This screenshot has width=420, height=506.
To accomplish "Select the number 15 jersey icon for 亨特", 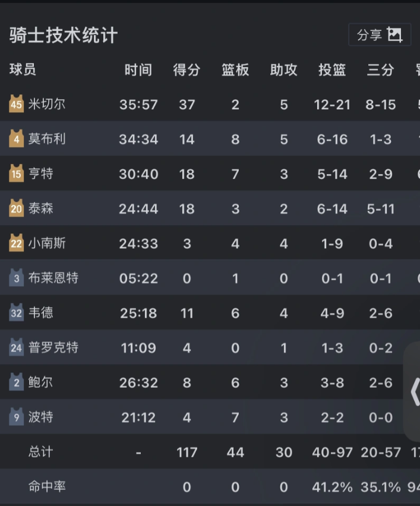I will pos(16,173).
